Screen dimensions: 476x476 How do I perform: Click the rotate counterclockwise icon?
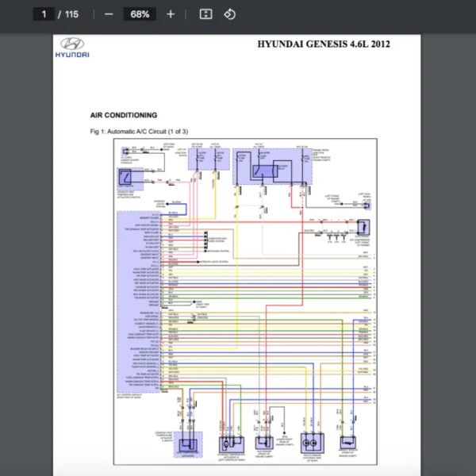coord(229,14)
